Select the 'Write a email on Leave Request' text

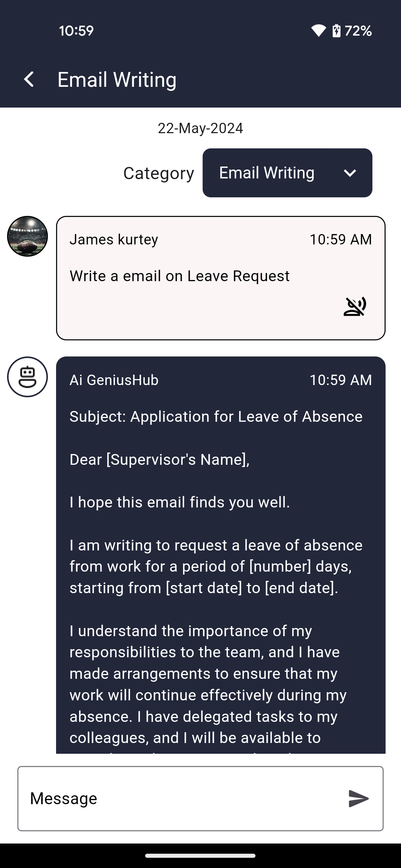pos(179,276)
